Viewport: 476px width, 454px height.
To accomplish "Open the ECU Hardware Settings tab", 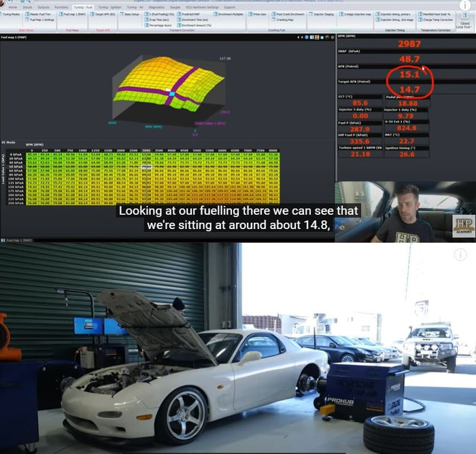I will click(203, 7).
